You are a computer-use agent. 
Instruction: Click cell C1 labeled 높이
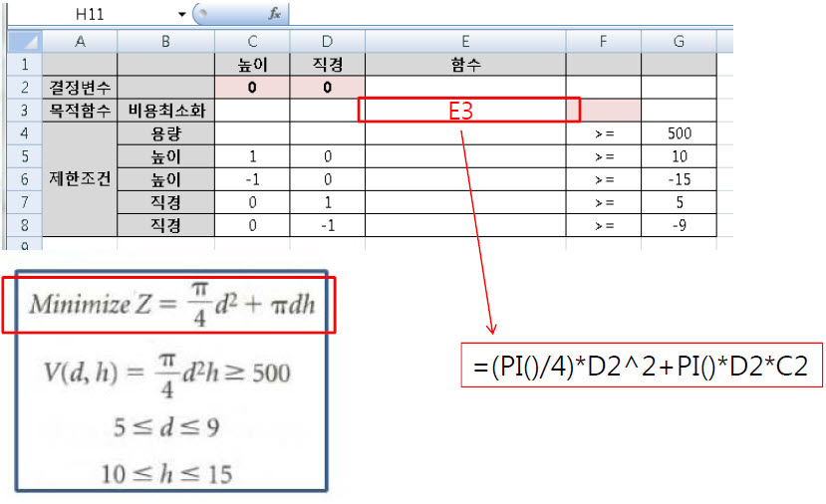coord(252,65)
